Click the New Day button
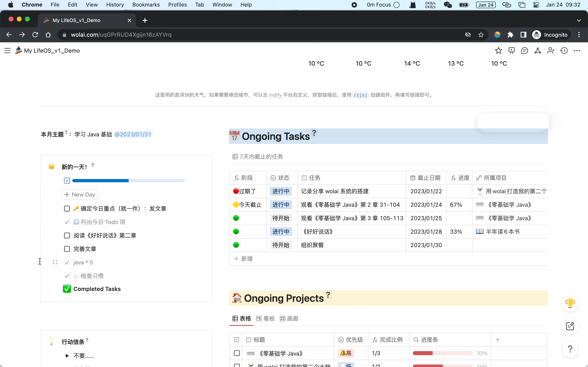Viewport: 588px width, 367px height. (x=80, y=195)
